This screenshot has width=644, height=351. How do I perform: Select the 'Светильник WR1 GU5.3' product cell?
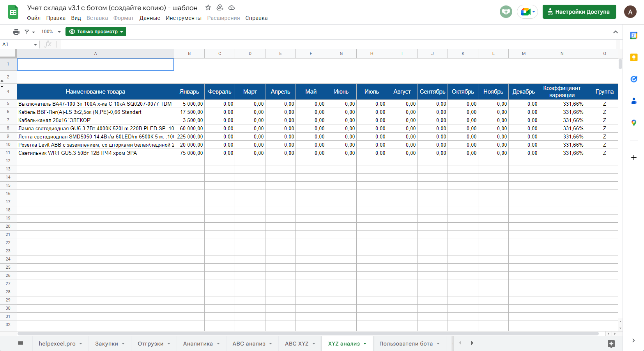[x=96, y=153]
